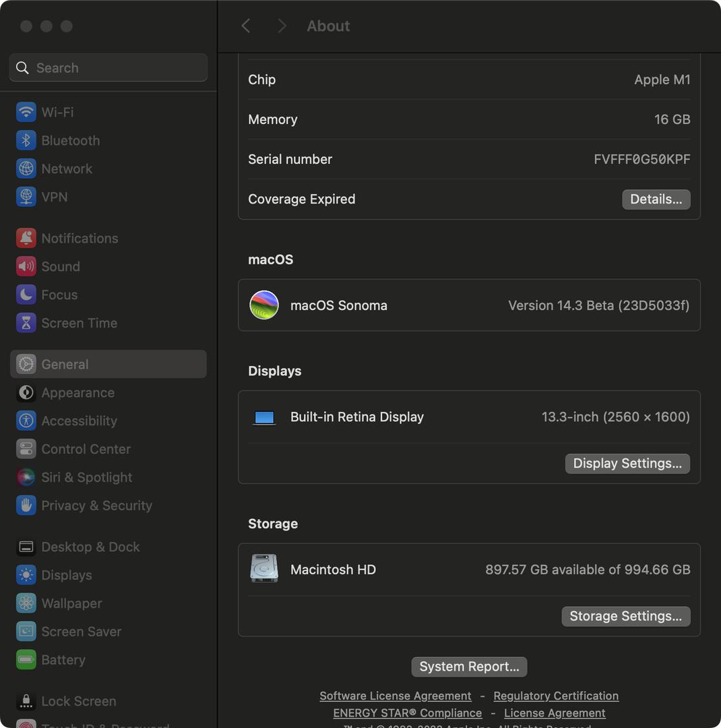Click the Apple M1 chip value
This screenshot has width=721, height=728.
[x=662, y=80]
